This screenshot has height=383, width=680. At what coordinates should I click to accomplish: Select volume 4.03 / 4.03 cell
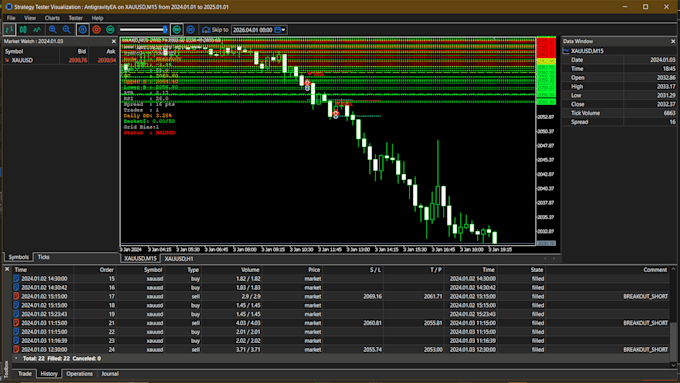[x=248, y=323]
